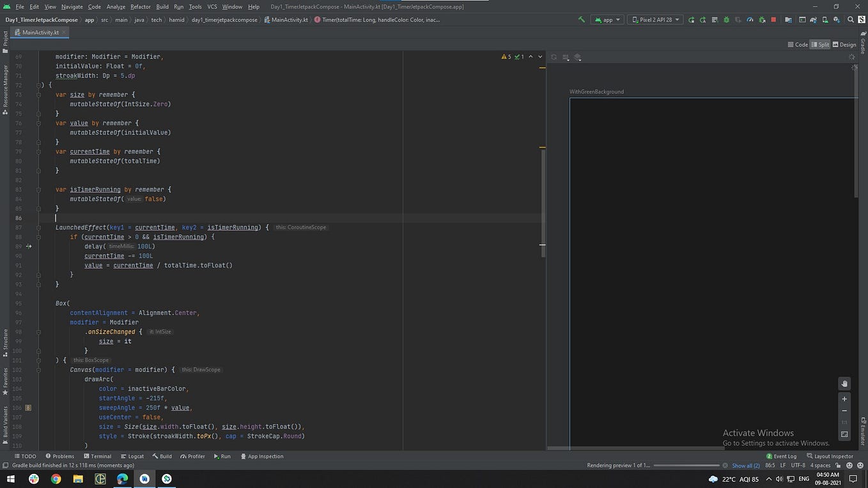Open the Logcat tool window

(132, 456)
